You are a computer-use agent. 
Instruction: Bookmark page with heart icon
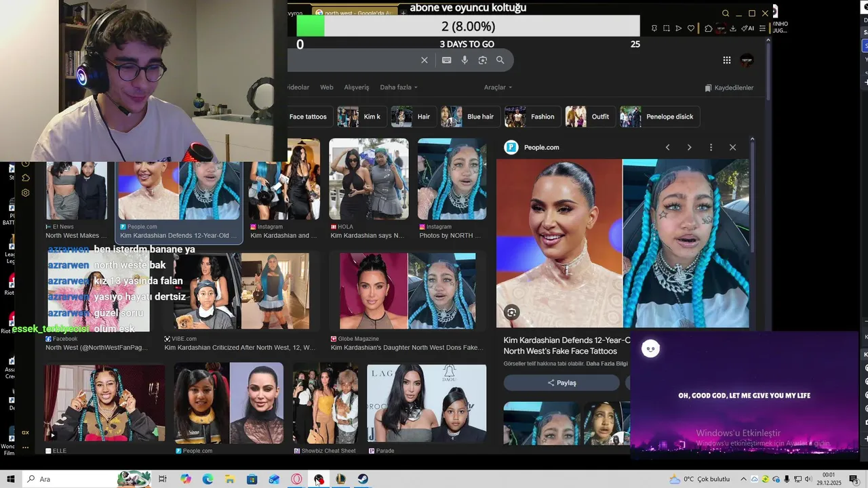(691, 28)
